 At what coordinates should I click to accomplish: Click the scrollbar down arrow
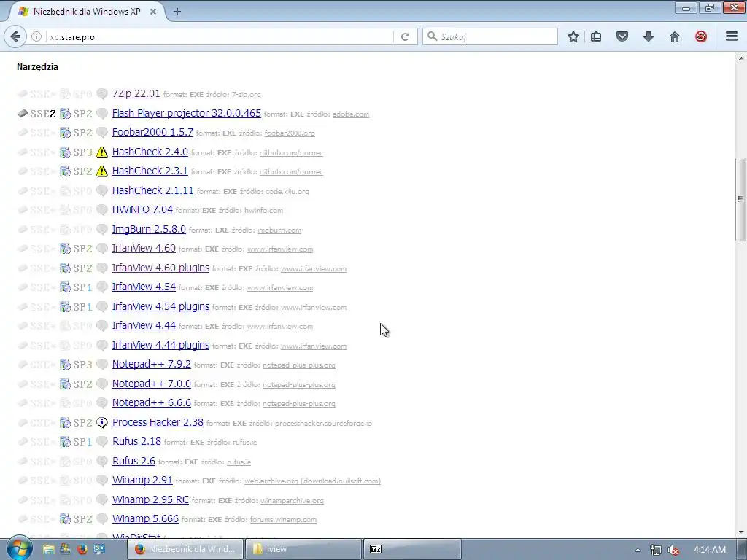point(740,532)
